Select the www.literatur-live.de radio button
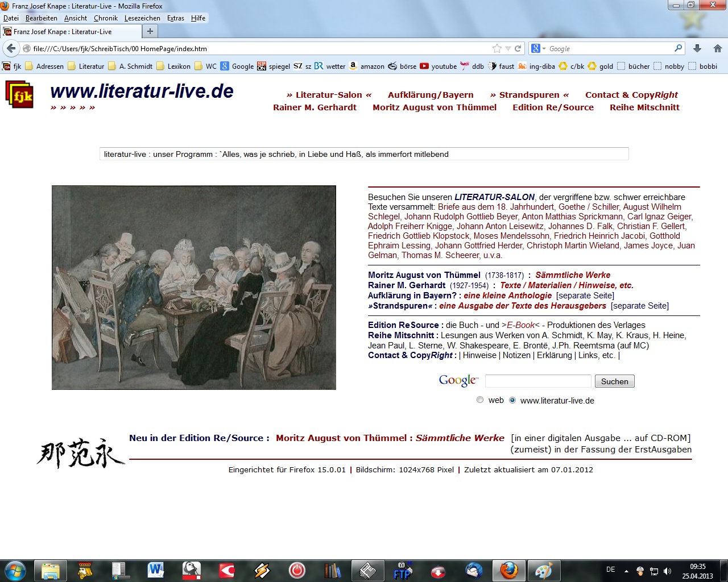This screenshot has height=582, width=728. [x=512, y=400]
